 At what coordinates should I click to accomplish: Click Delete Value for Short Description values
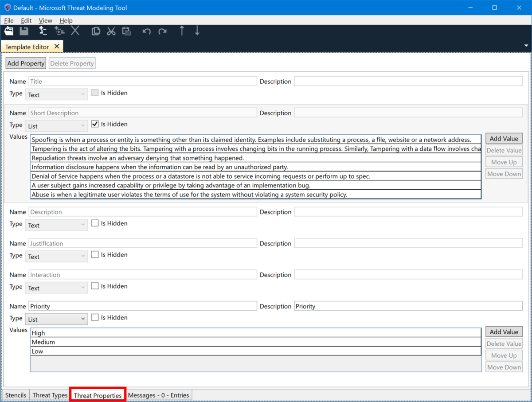(504, 150)
